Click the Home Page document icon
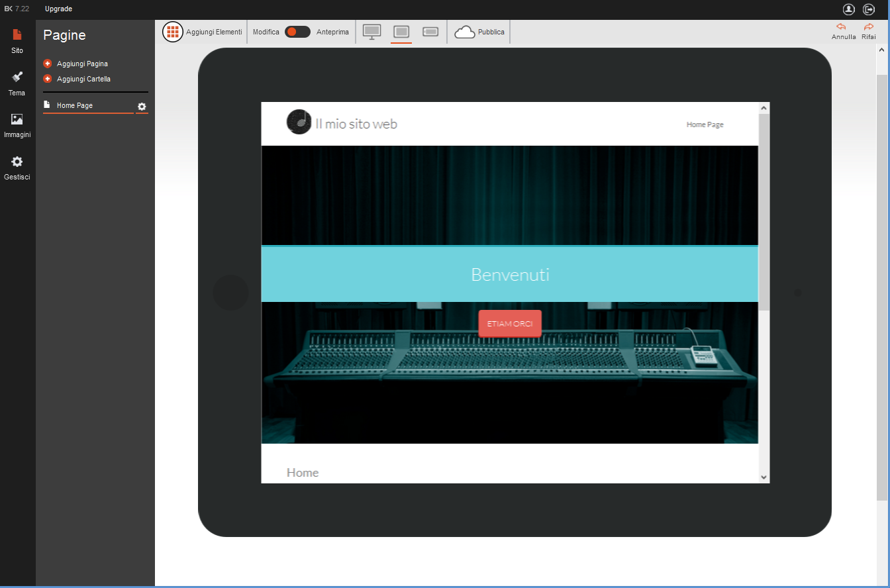Image resolution: width=890 pixels, height=588 pixels. 47,105
